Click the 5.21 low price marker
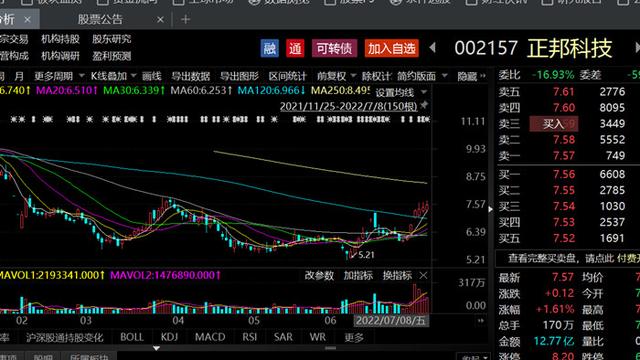This screenshot has width=640, height=360. 366,255
